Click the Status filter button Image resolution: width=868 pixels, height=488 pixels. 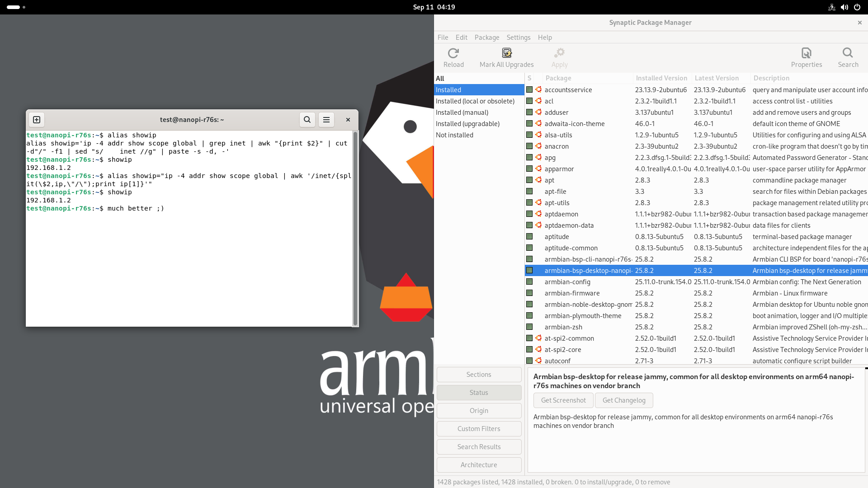[x=479, y=393]
